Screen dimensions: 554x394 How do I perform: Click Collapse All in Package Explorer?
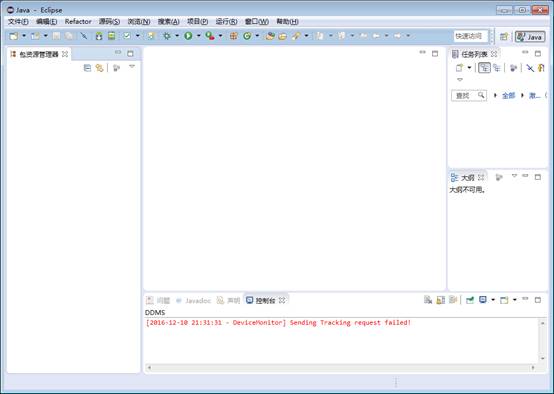[x=87, y=68]
